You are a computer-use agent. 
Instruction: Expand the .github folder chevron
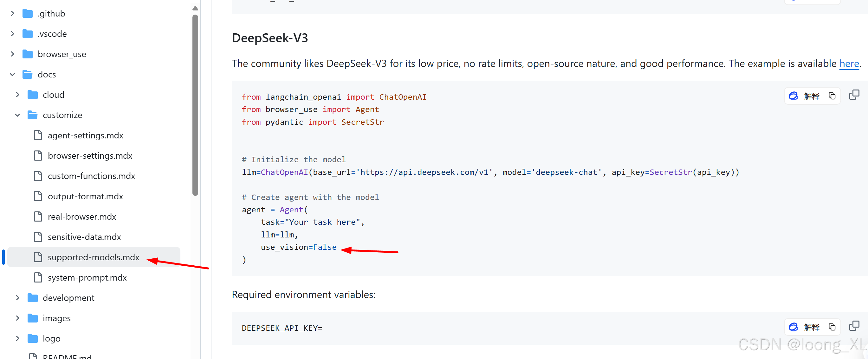(12, 14)
